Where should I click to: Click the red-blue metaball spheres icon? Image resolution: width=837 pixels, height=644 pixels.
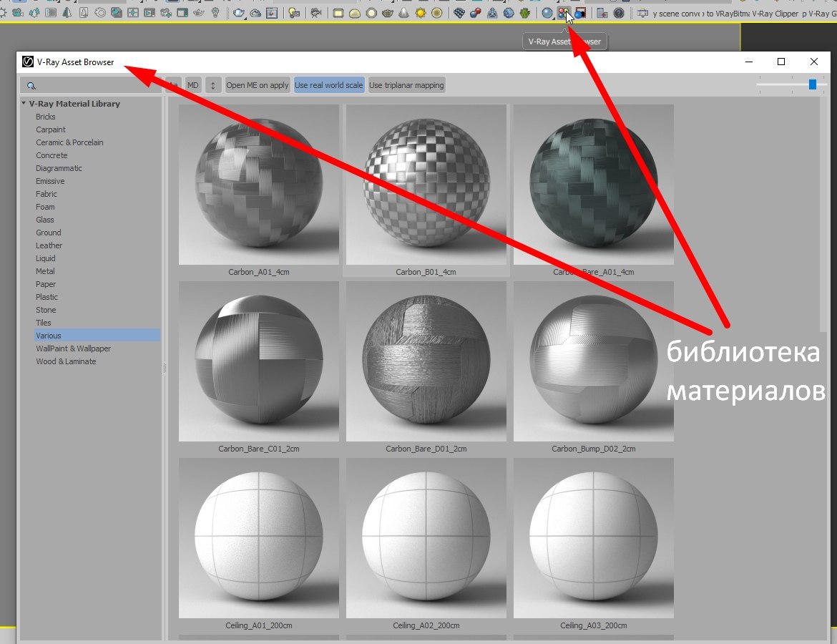point(476,13)
